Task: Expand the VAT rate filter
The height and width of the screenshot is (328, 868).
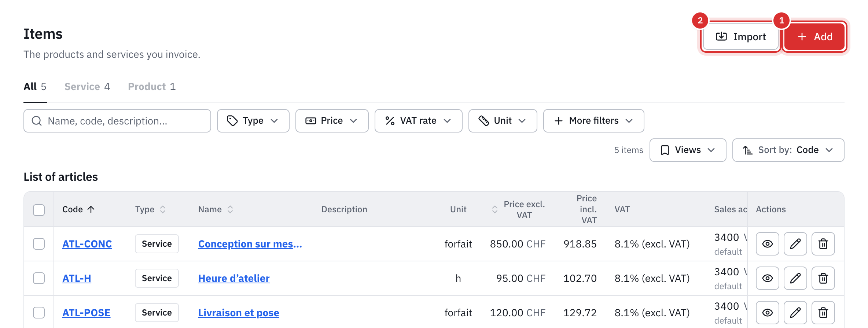Action: click(418, 121)
